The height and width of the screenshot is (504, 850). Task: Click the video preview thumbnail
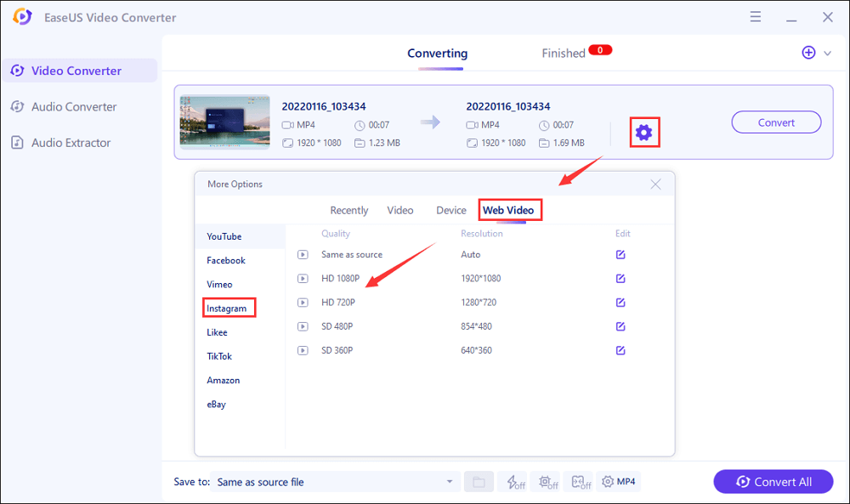coord(225,122)
